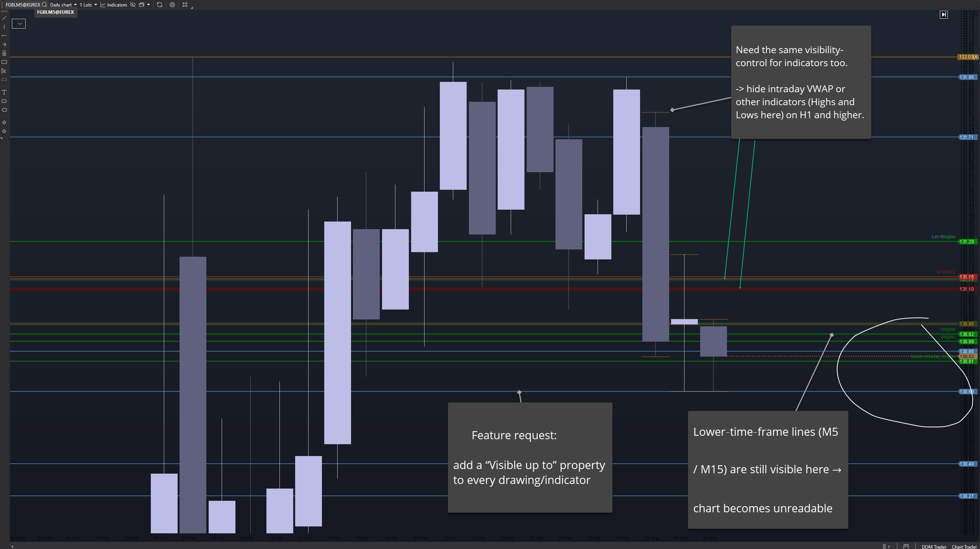Open chart settings gear icon

[172, 5]
